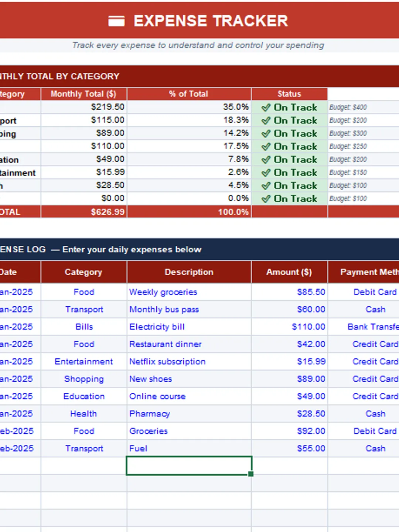Click the checkmark icon in the $219.50 row status
This screenshot has height=532, width=399.
point(266,108)
